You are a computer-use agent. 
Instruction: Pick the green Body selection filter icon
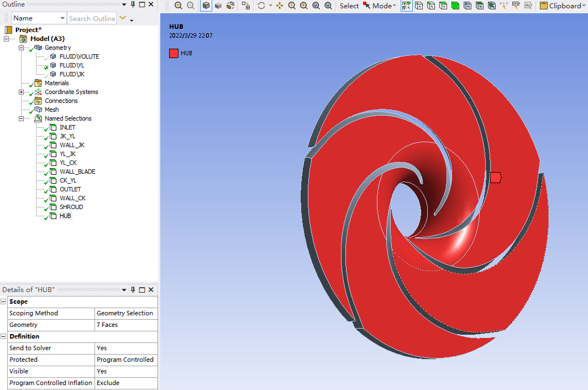tap(455, 6)
